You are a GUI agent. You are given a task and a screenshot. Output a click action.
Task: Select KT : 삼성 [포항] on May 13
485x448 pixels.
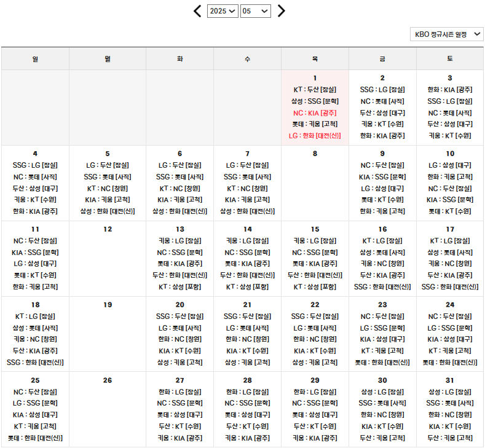179,287
